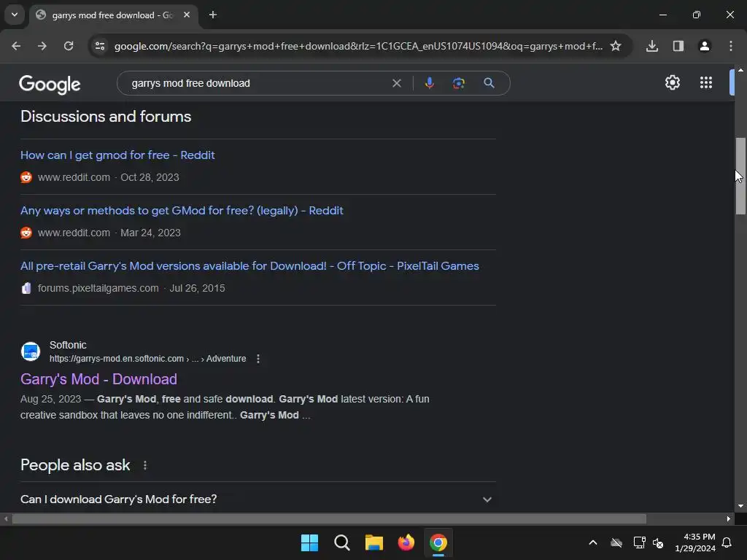Click the vertical scrollbar thumb

pyautogui.click(x=740, y=176)
